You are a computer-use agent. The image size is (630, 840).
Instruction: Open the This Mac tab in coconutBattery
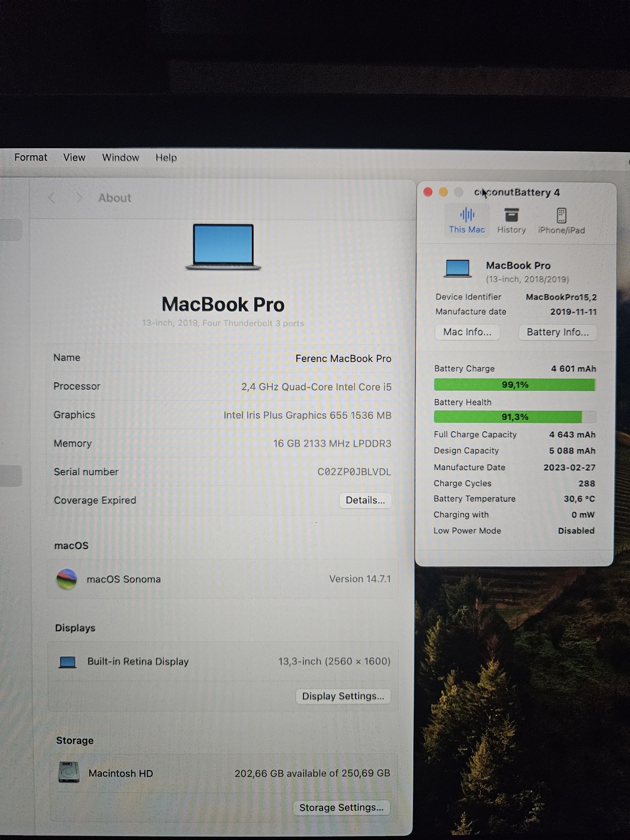tap(467, 221)
